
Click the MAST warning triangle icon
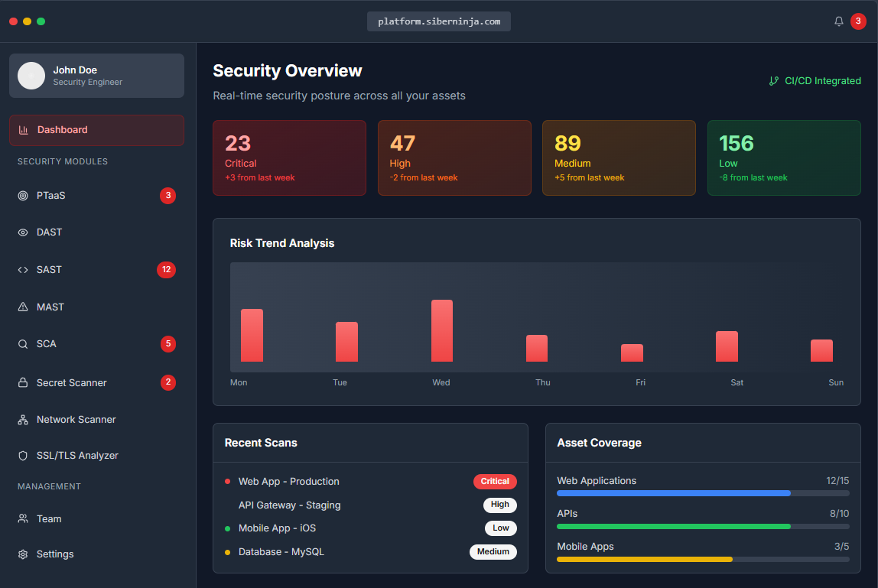tap(23, 307)
